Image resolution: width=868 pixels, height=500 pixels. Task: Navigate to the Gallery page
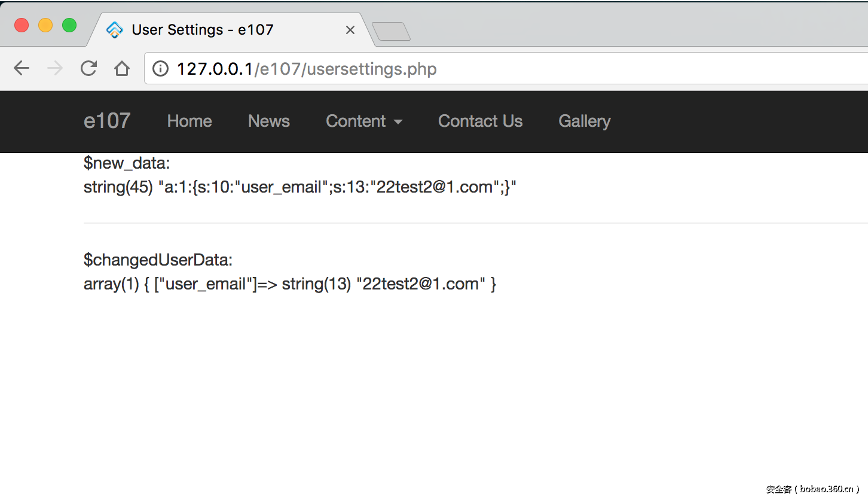pyautogui.click(x=584, y=121)
